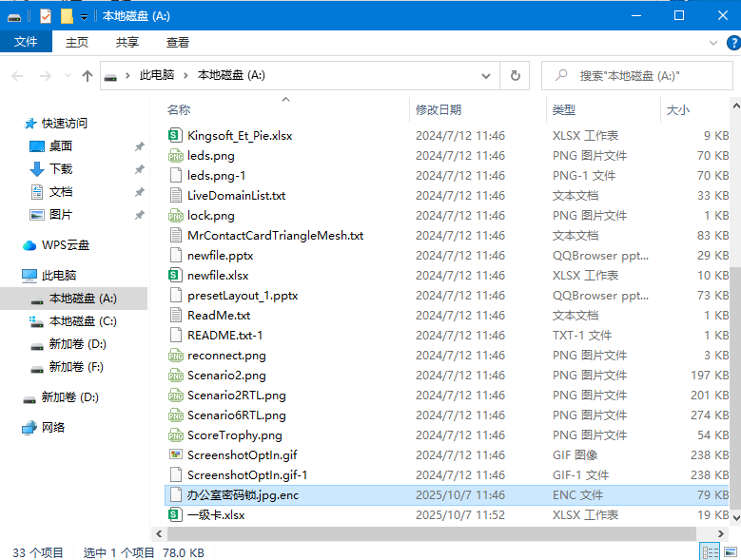The height and width of the screenshot is (560, 741).
Task: Switch to the 查看 ribbon tab
Action: (x=178, y=43)
